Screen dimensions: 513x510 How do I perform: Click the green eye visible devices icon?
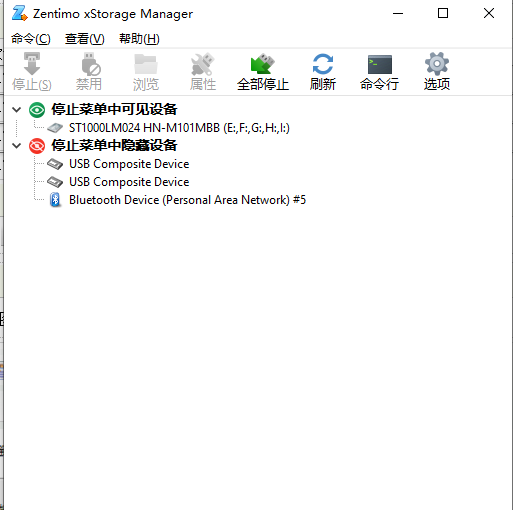[x=37, y=110]
